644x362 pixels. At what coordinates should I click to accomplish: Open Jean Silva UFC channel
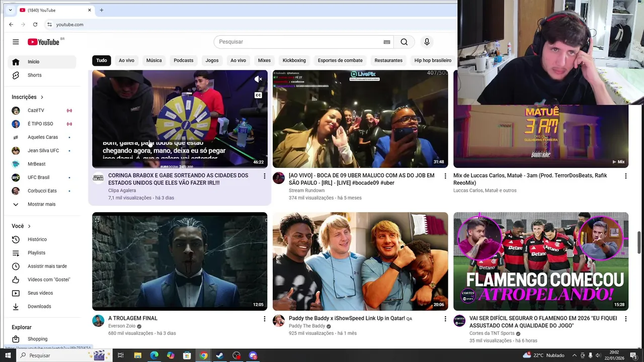pos(42,150)
